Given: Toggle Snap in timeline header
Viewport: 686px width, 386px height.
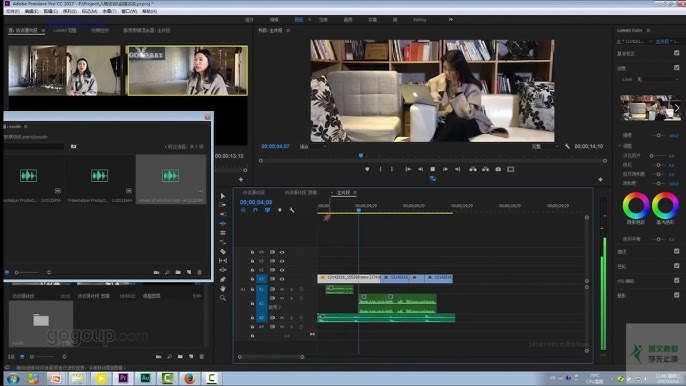Looking at the screenshot, I should [256, 210].
